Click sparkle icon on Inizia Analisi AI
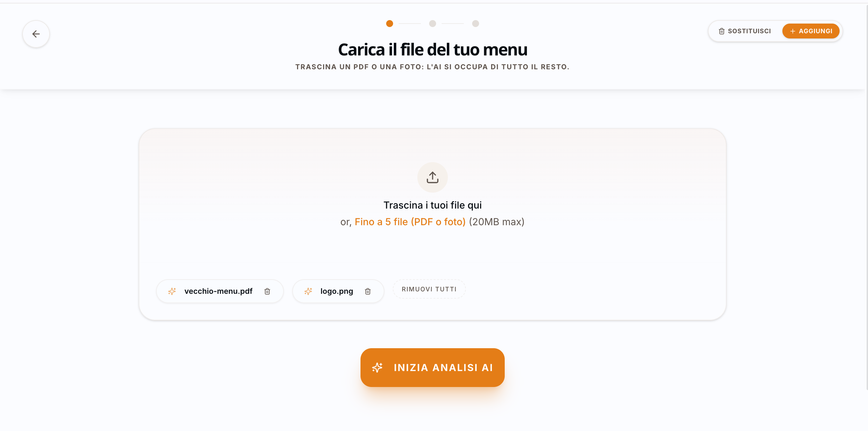The width and height of the screenshot is (868, 431). click(377, 368)
